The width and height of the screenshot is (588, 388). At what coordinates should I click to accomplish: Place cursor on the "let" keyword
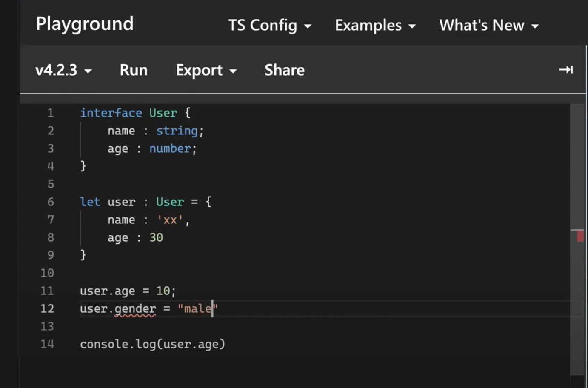point(90,202)
